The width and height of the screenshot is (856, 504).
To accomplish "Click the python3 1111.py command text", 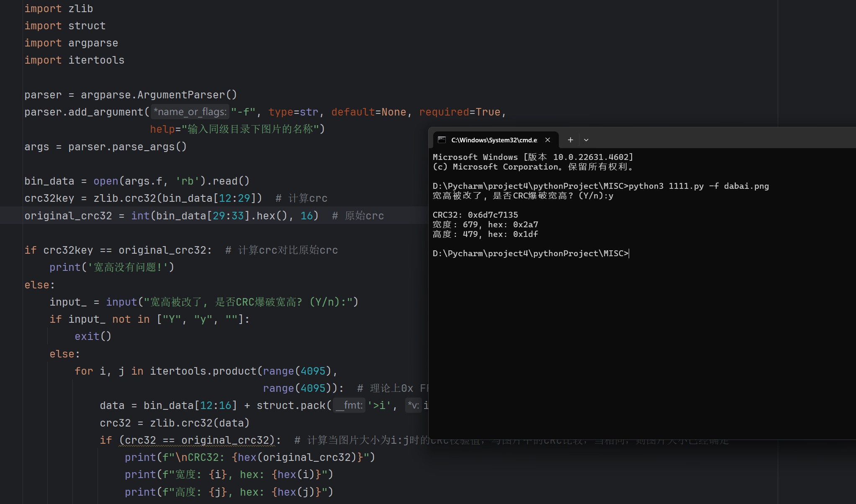I will [666, 186].
